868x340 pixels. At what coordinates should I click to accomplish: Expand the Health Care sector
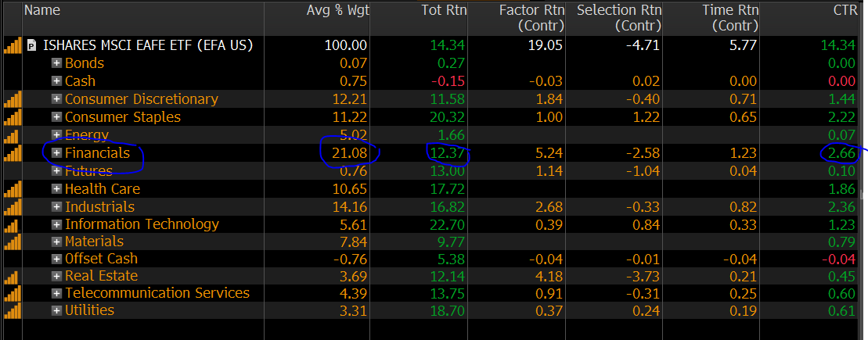[56, 189]
